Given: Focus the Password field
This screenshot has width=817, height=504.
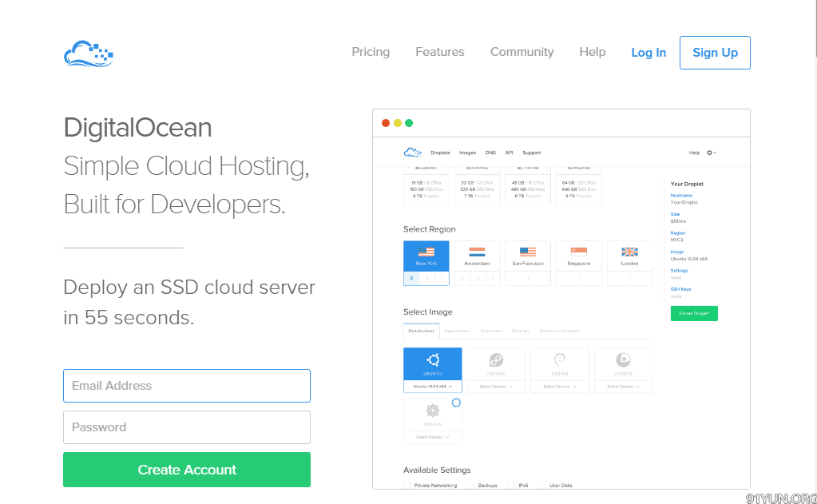Looking at the screenshot, I should [187, 427].
